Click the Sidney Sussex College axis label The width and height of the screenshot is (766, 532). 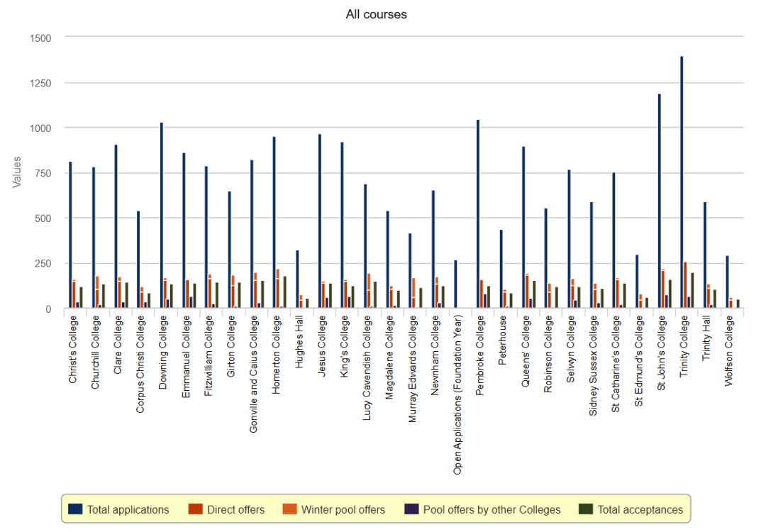pos(593,365)
